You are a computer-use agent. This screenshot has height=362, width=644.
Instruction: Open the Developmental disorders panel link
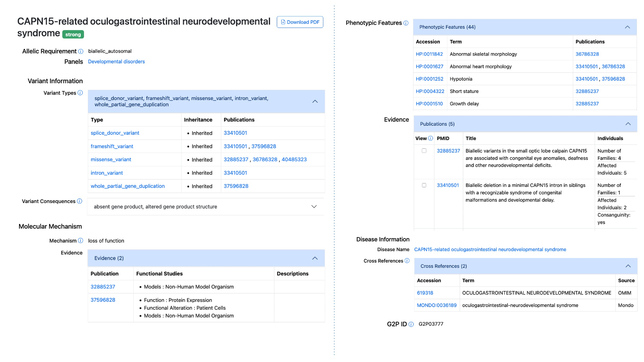116,61
